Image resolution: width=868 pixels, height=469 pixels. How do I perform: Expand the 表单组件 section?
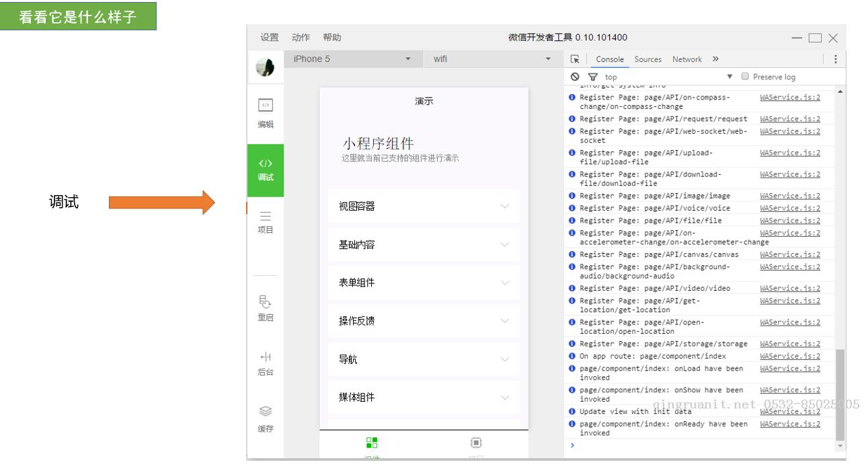click(x=424, y=283)
